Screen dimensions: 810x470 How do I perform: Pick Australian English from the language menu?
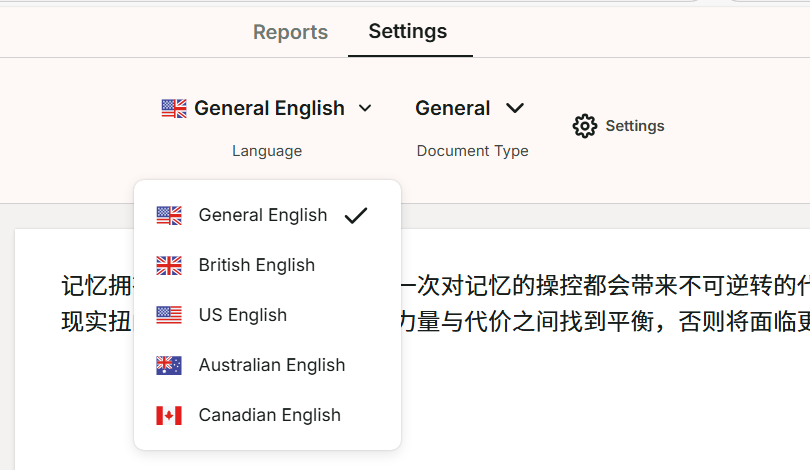[272, 365]
